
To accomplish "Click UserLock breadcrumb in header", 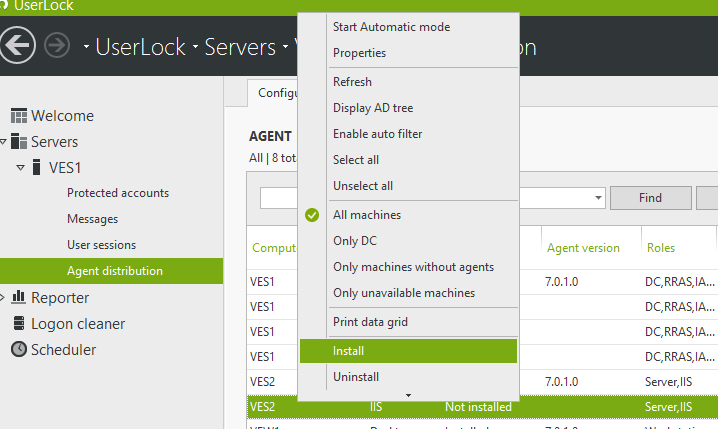I will click(x=141, y=47).
